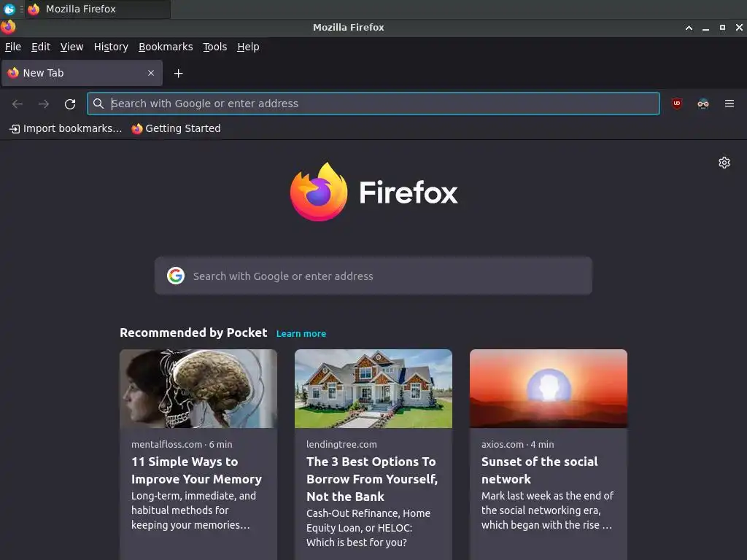Open the house article thumbnail
This screenshot has width=747, height=560.
[373, 389]
